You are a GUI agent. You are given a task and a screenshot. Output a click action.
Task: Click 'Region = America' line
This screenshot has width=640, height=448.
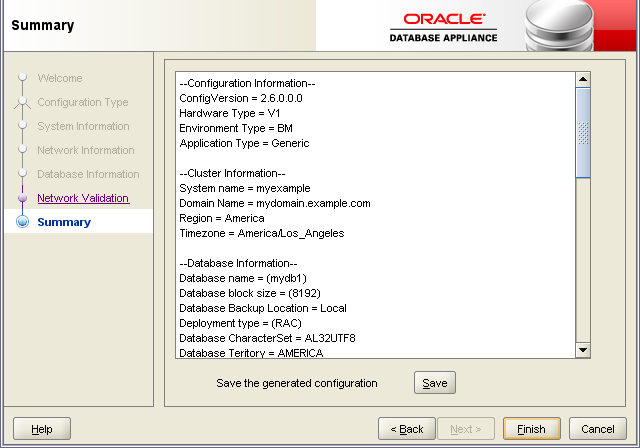pyautogui.click(x=222, y=218)
